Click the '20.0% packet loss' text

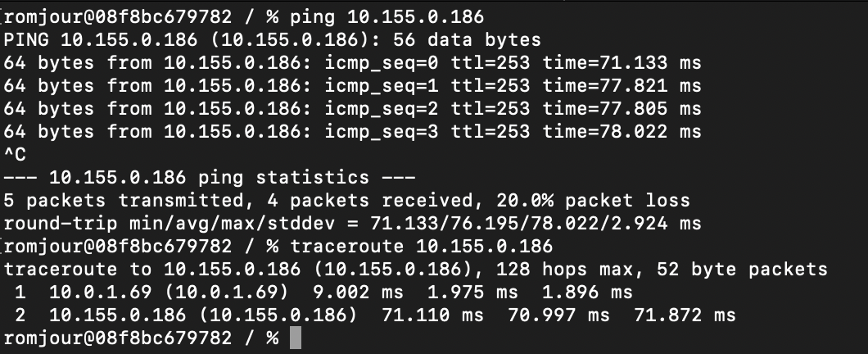(x=593, y=200)
